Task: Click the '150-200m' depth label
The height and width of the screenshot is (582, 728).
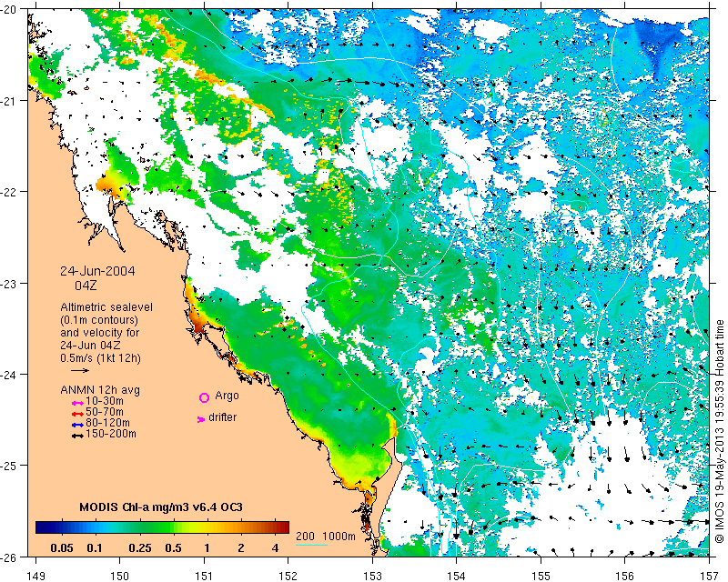Action: 110,434
